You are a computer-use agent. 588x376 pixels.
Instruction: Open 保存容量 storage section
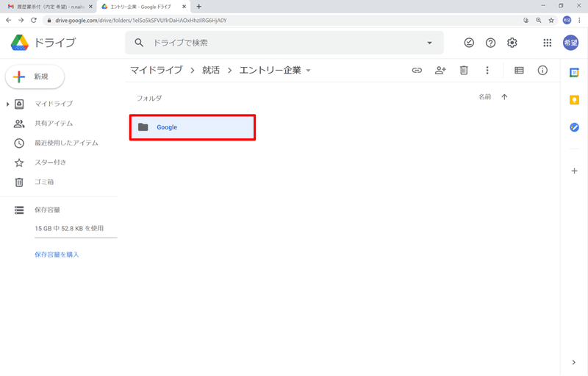coord(47,210)
